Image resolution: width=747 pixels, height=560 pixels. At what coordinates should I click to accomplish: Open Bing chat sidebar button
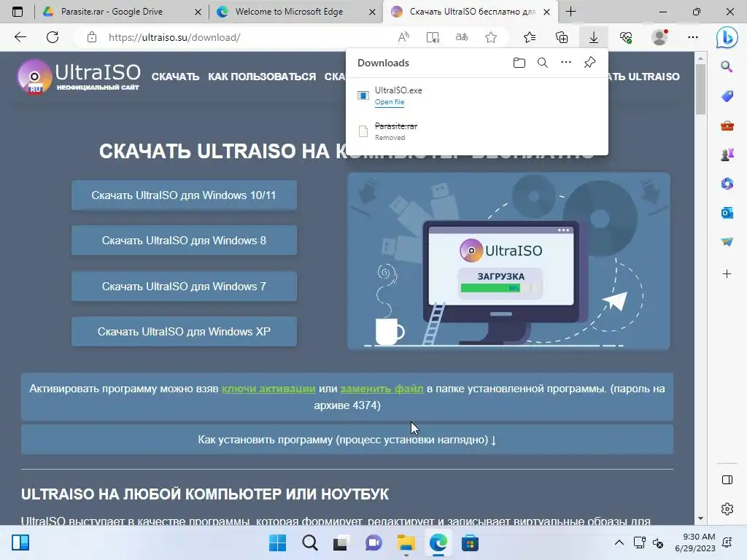[x=727, y=37]
